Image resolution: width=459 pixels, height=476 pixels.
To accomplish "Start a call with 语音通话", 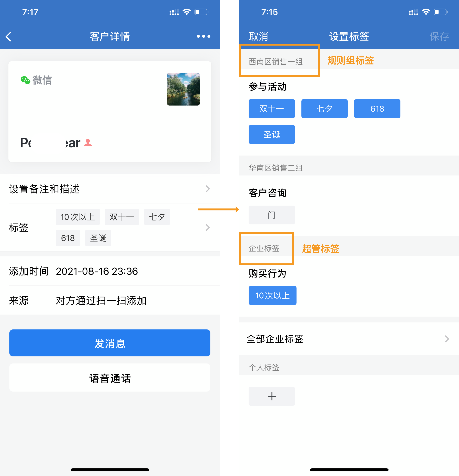I will coord(110,378).
